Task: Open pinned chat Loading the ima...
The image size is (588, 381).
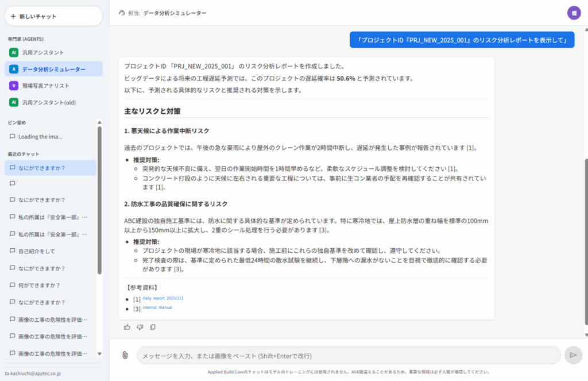Action: 51,137
